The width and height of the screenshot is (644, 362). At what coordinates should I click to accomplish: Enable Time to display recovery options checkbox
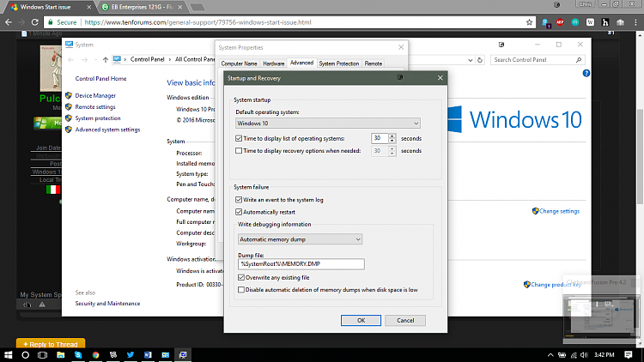[x=239, y=151]
